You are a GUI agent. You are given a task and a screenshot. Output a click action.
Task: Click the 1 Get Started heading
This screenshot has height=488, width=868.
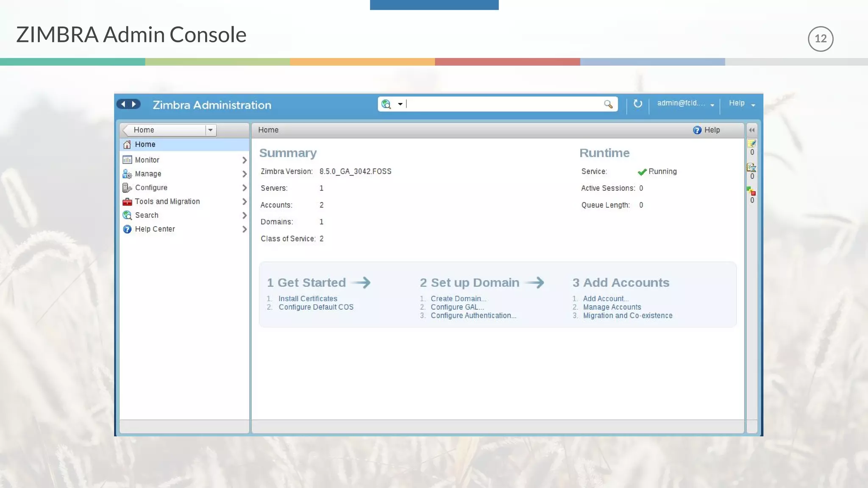(306, 283)
